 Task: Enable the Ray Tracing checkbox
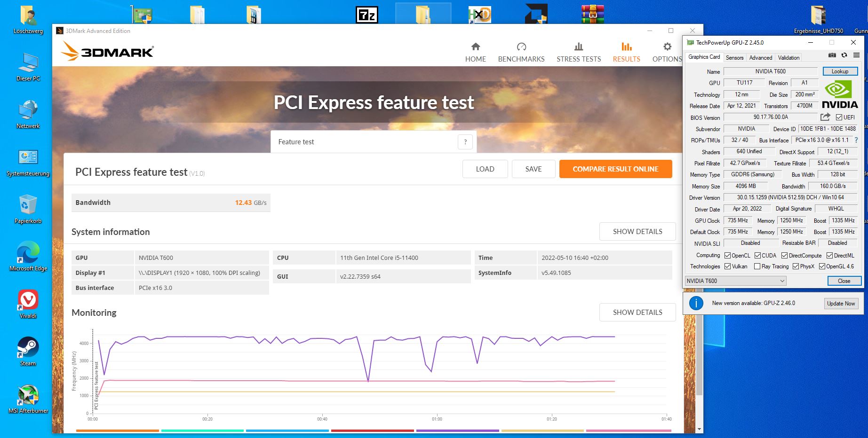click(x=757, y=266)
